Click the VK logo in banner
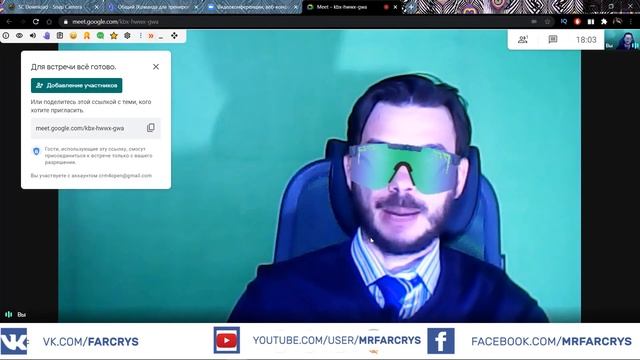640x360 pixels. coord(14,341)
